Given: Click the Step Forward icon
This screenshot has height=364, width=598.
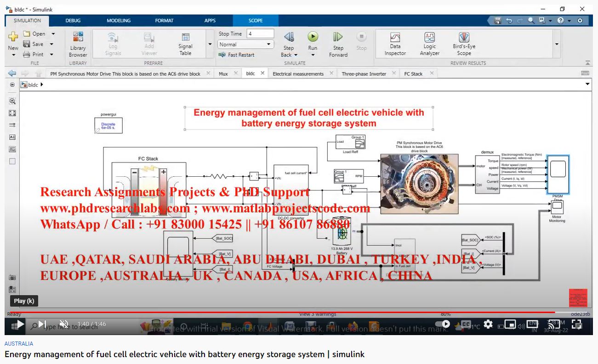Looking at the screenshot, I should pyautogui.click(x=338, y=37).
